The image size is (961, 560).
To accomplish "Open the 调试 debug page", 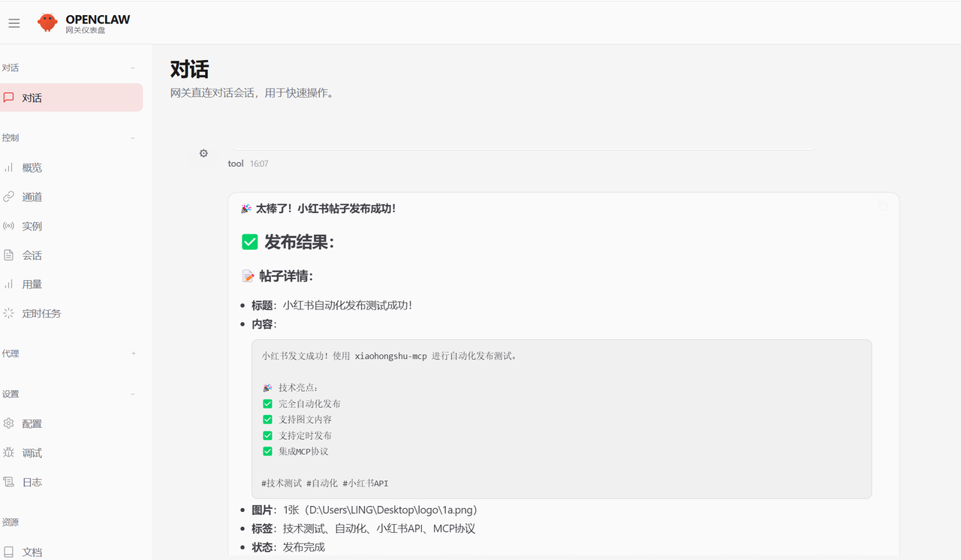I will point(70,453).
